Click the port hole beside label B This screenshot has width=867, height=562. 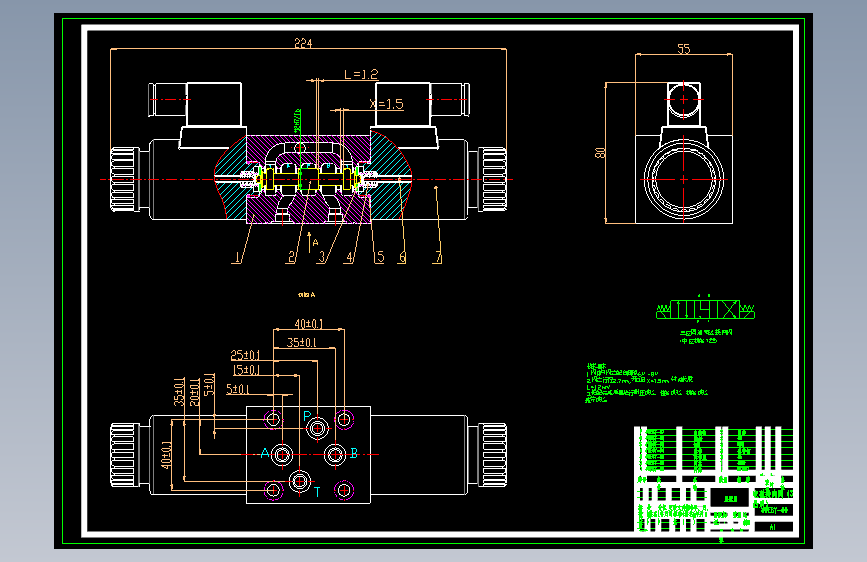[335, 455]
